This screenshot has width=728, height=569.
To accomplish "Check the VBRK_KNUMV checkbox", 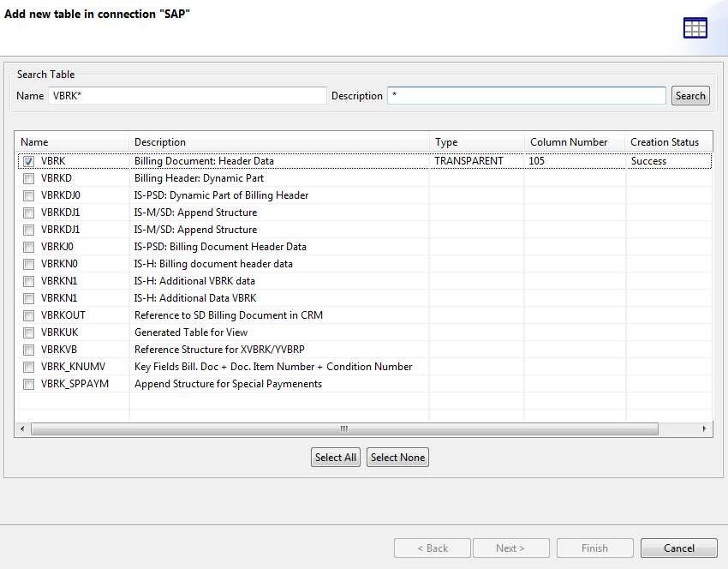I will click(x=28, y=366).
